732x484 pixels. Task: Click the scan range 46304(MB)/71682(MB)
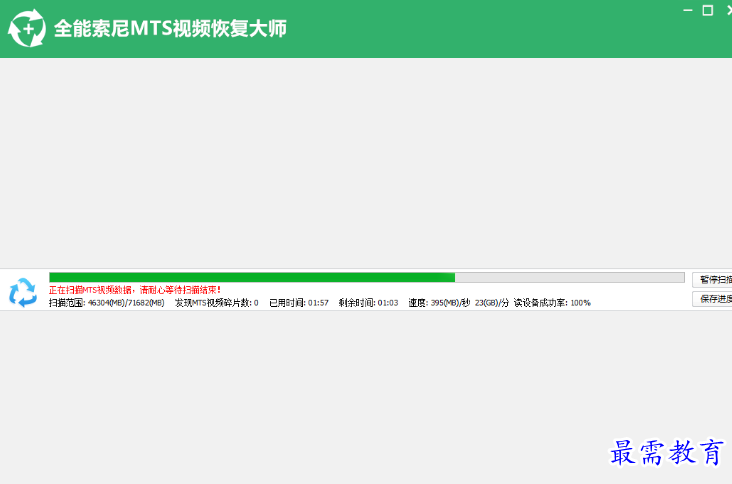tap(126, 303)
